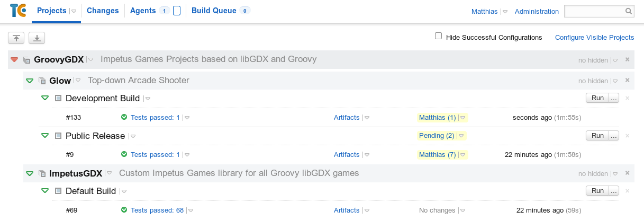Open the Public Release run options (...) button
This screenshot has height=220, width=644.
click(614, 136)
